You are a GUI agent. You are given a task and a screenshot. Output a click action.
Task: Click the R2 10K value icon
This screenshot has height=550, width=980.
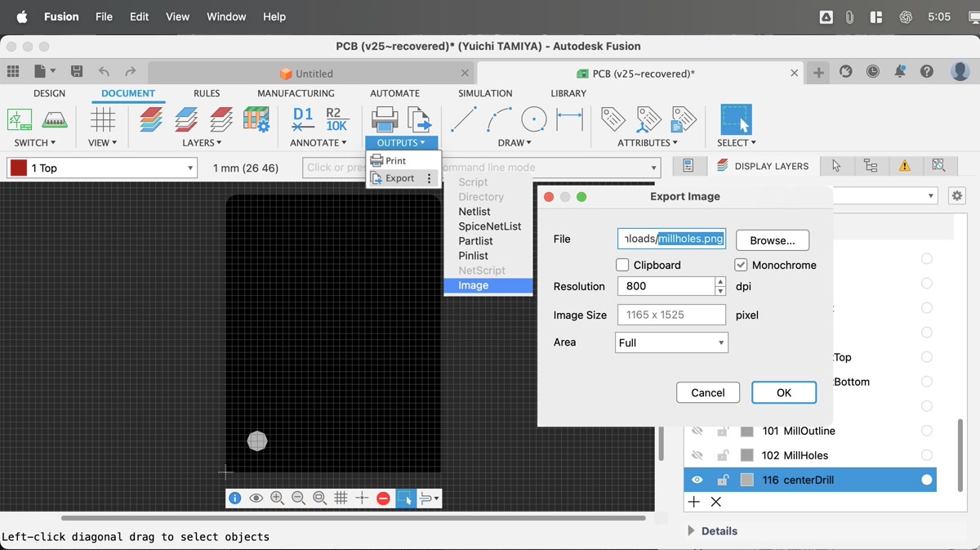coord(336,119)
